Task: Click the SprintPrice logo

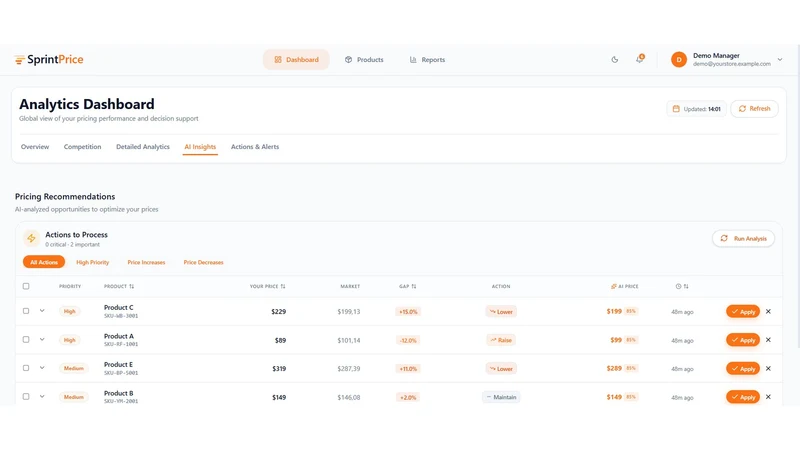Action: (49, 60)
